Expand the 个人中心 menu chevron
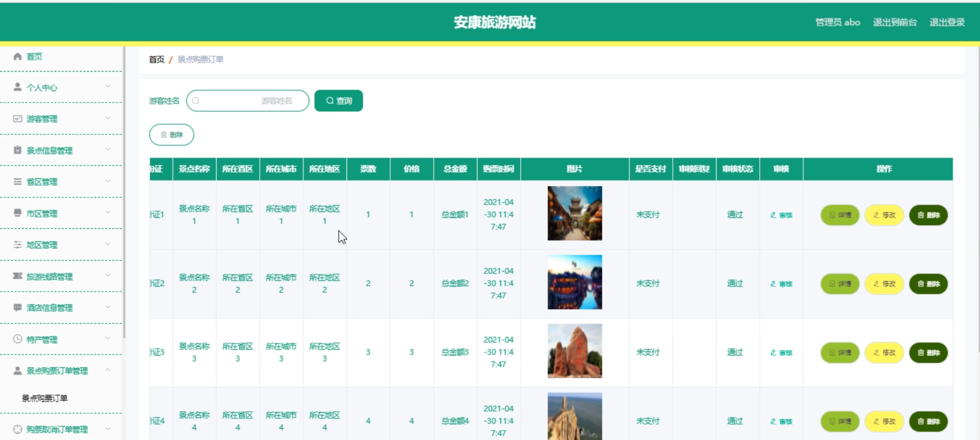Viewport: 980px width, 440px height. [108, 87]
